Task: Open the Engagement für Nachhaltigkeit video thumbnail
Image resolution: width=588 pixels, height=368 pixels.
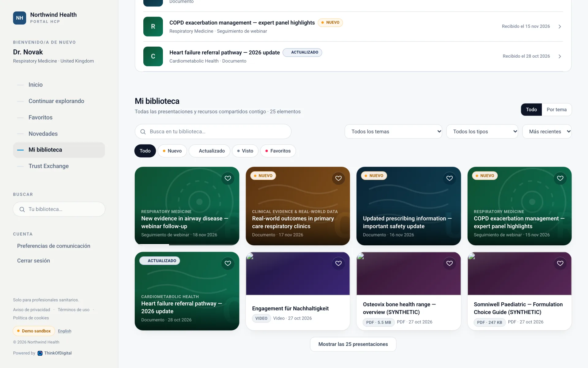Action: click(298, 274)
